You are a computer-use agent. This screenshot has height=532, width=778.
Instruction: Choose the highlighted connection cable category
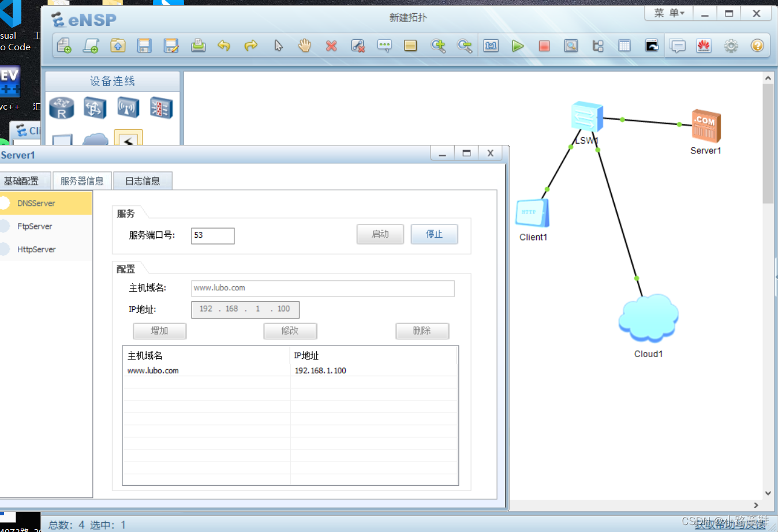[128, 138]
